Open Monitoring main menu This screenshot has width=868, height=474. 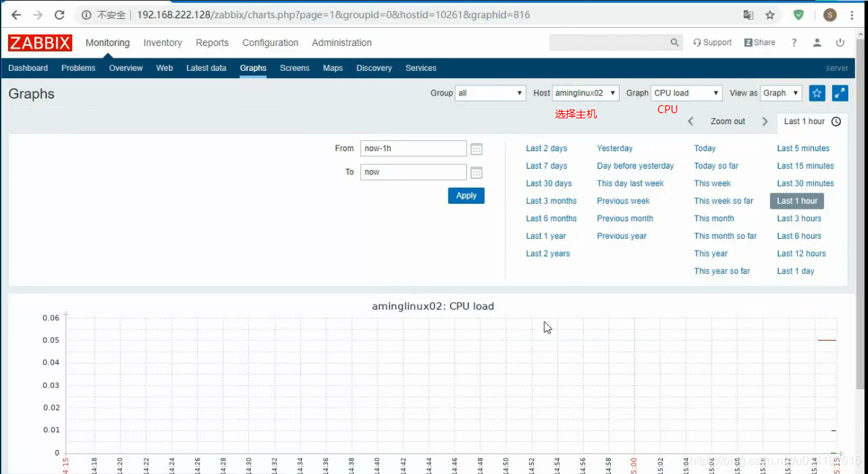coord(107,42)
